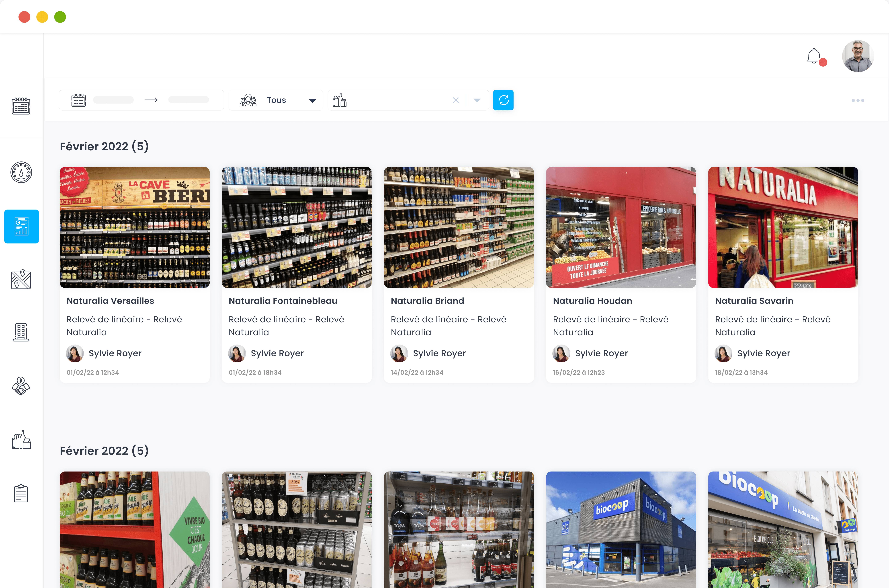Click the yellow macOS minimize button
Viewport: 889px width, 588px height.
tap(42, 17)
